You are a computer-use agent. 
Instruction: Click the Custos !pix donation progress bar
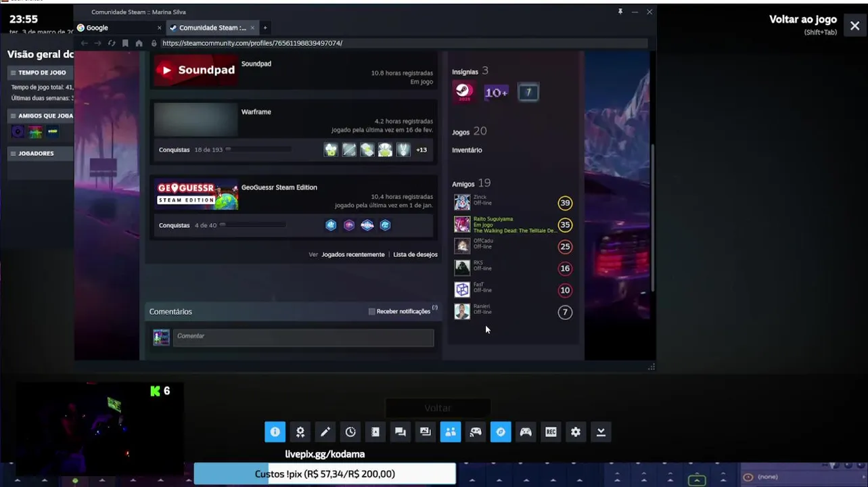(x=325, y=473)
